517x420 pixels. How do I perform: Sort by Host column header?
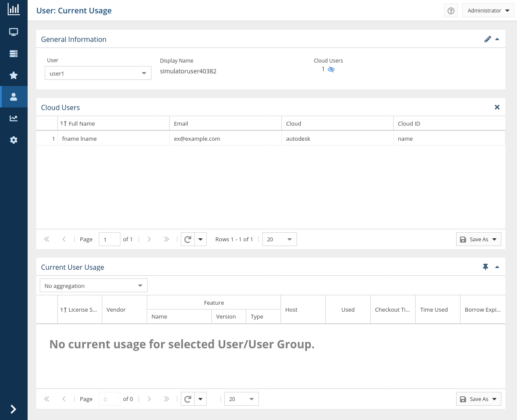coord(303,309)
